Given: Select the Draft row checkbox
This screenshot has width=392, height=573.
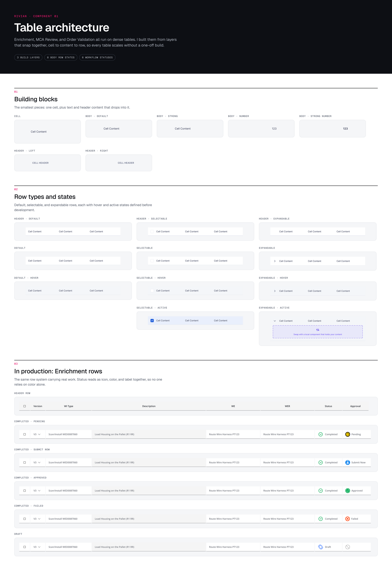Looking at the screenshot, I should coord(25,547).
